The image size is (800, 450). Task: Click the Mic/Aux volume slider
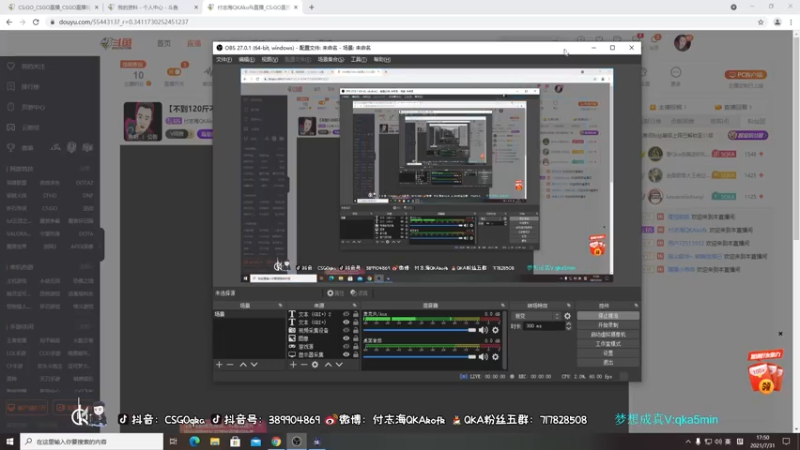419,330
